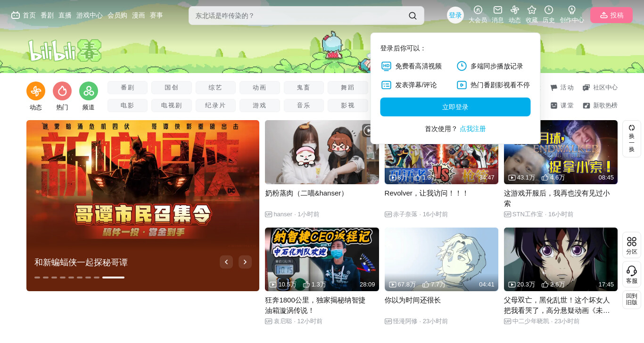Click 点我注册 link

(473, 129)
